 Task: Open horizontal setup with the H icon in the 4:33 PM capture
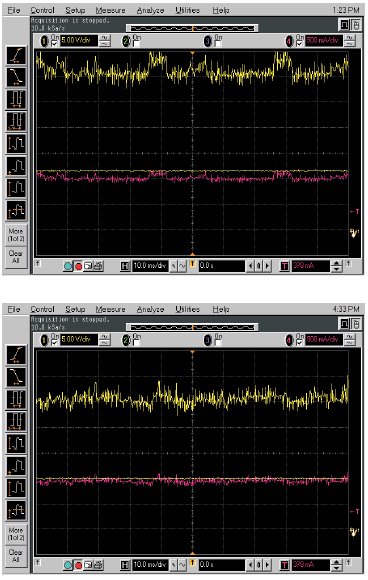tap(125, 565)
